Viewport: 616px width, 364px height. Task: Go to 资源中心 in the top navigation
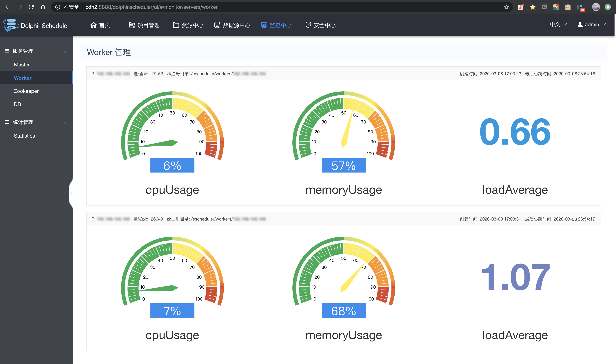coord(188,25)
